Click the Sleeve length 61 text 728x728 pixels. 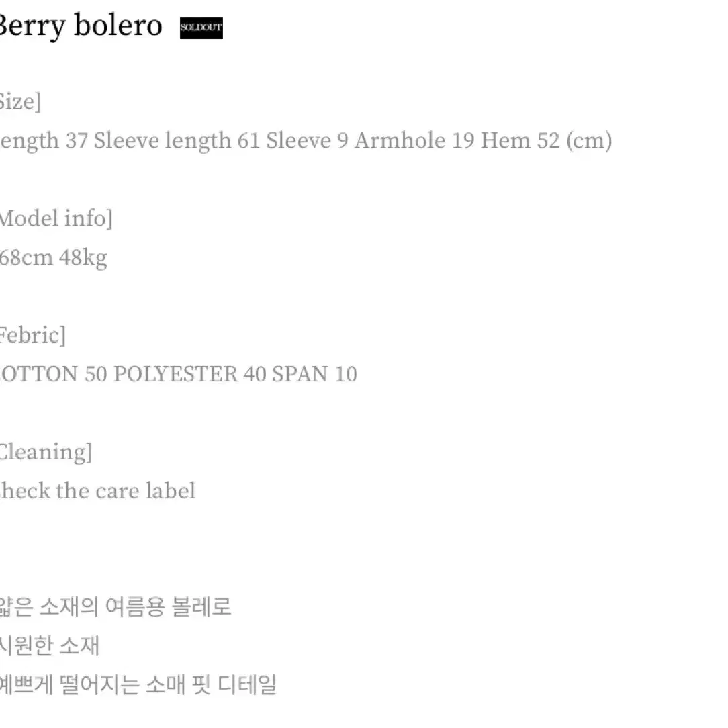[x=177, y=140]
